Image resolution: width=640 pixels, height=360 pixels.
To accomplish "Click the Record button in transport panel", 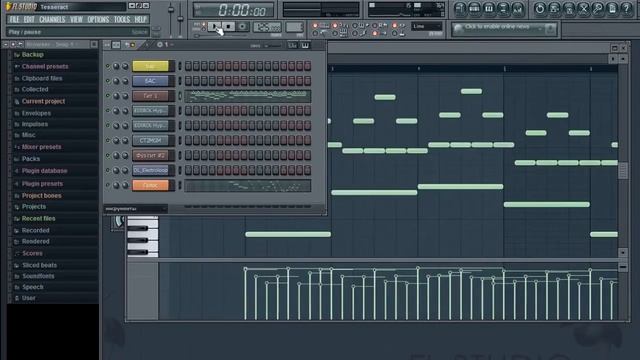I will click(x=242, y=27).
